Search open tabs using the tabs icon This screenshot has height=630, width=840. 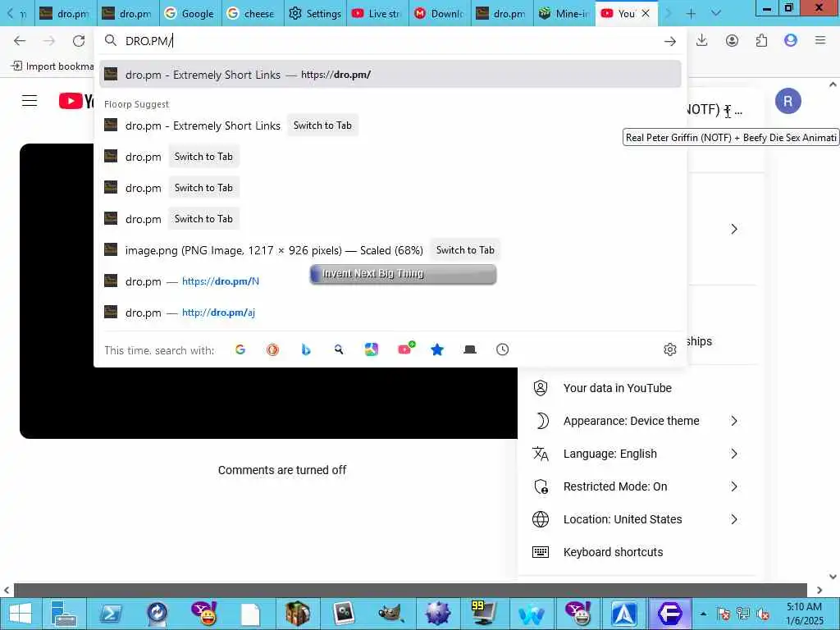pos(470,349)
